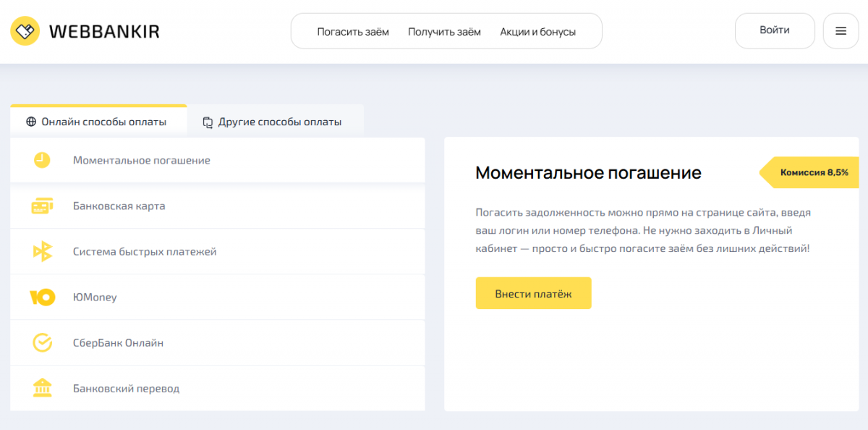Open Акции и бонусы menu item

pos(537,32)
